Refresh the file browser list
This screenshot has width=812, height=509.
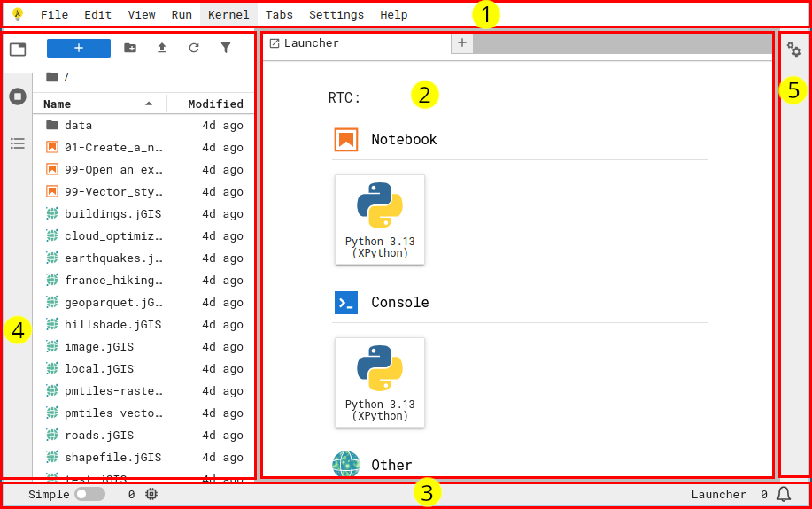point(194,48)
